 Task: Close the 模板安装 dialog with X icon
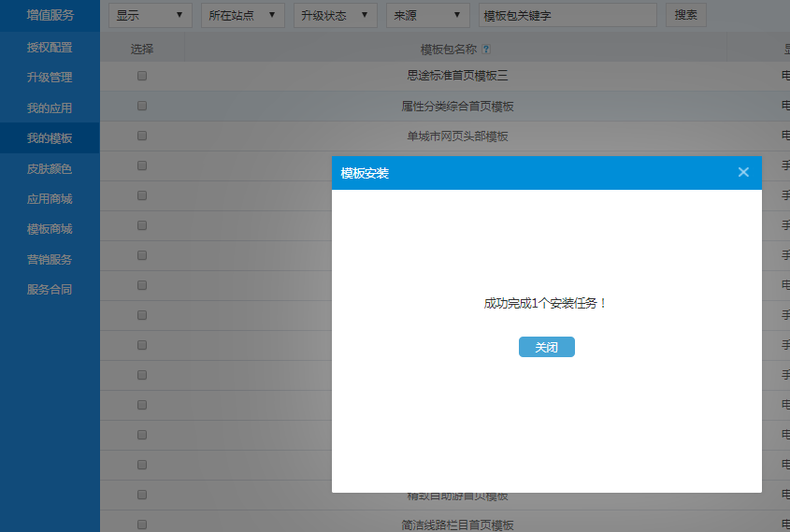743,172
